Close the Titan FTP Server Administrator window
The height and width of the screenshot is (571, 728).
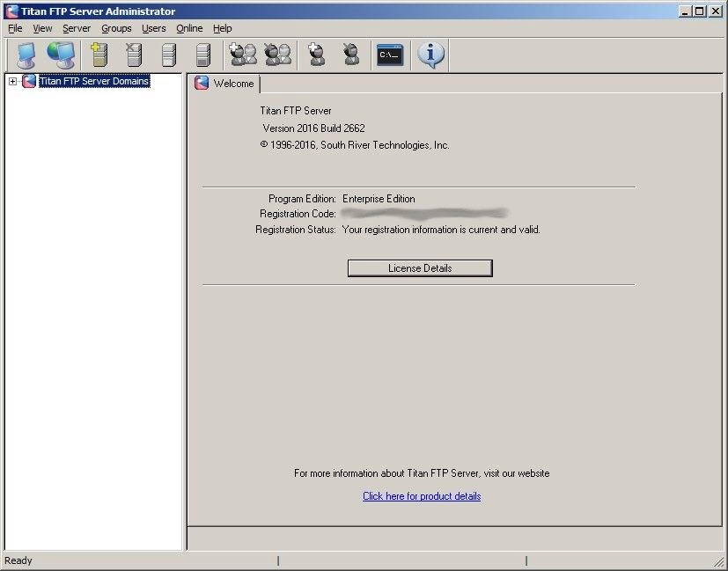(x=716, y=11)
